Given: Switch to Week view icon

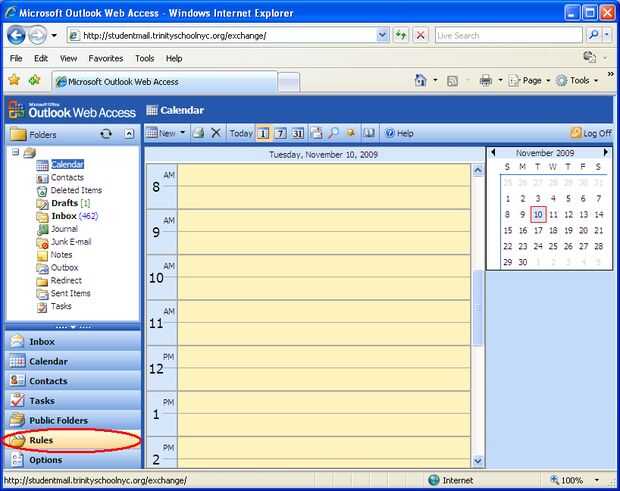Looking at the screenshot, I should 280,133.
